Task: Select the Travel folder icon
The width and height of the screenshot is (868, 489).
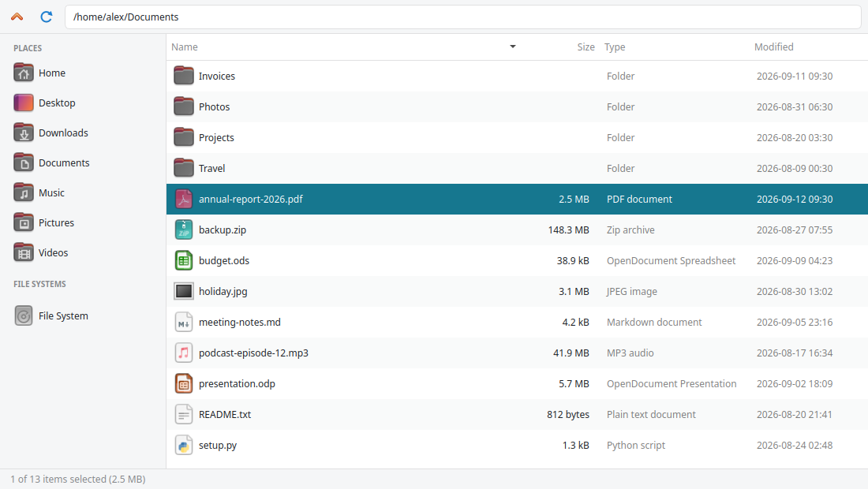Action: tap(183, 168)
